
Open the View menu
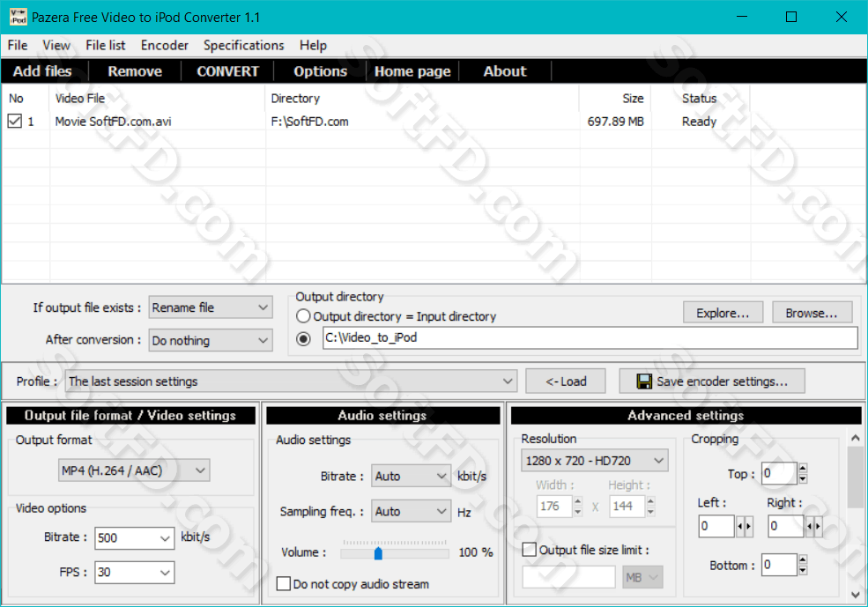tap(56, 46)
